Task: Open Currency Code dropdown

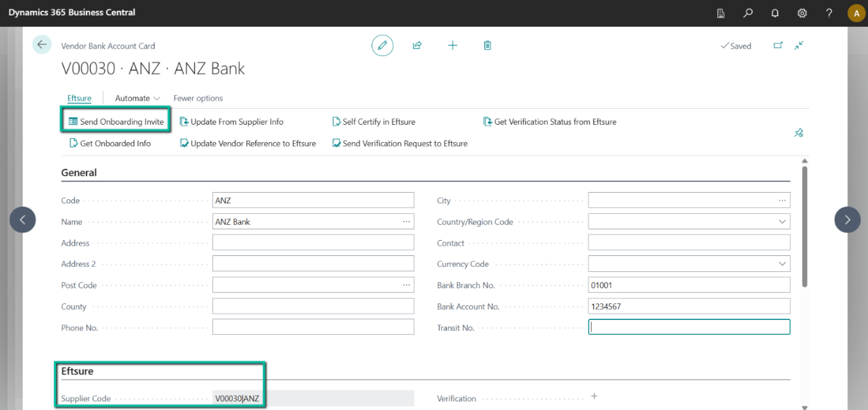Action: (x=782, y=264)
